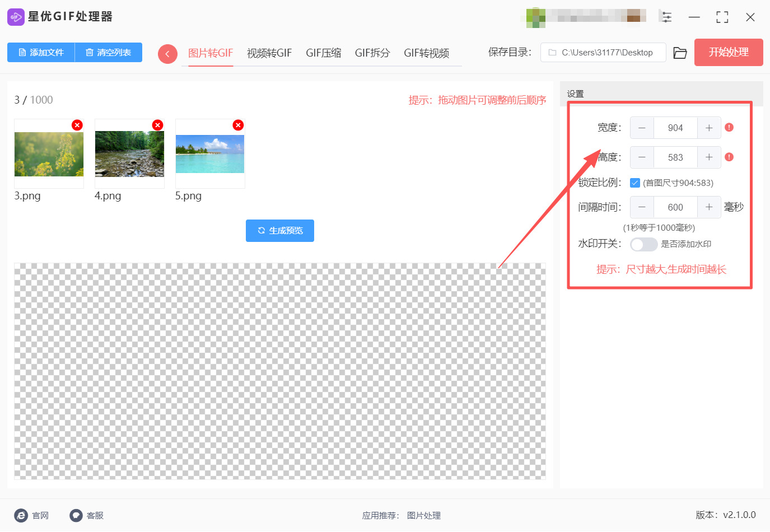Maximize the application window
The image size is (770, 532).
(x=722, y=17)
